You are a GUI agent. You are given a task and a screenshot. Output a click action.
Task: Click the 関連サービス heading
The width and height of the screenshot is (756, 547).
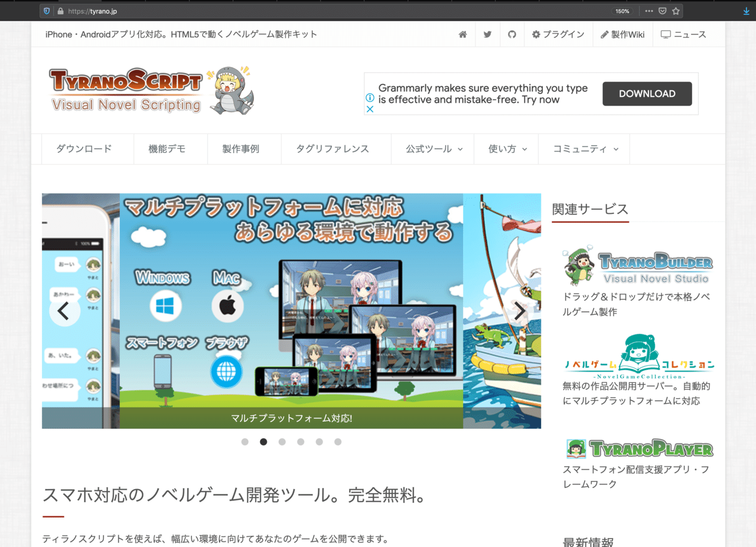pos(590,209)
